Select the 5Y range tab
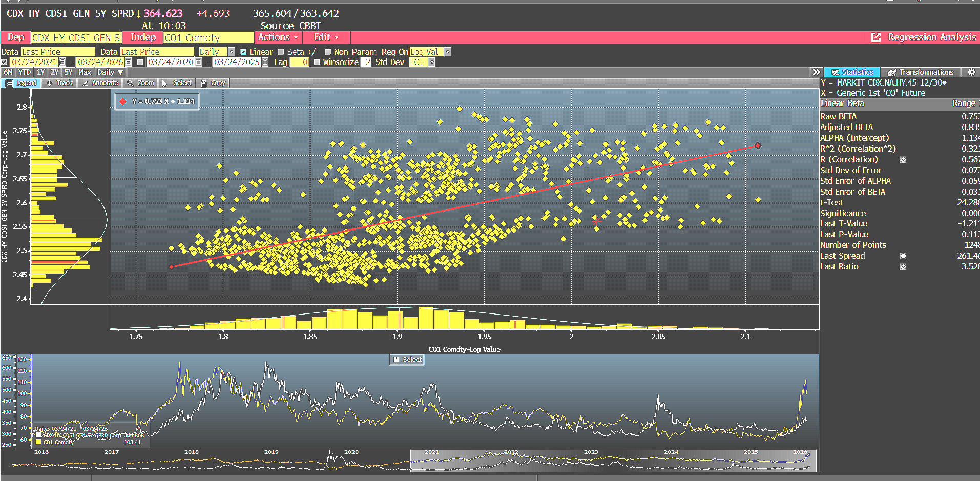 pyautogui.click(x=68, y=72)
